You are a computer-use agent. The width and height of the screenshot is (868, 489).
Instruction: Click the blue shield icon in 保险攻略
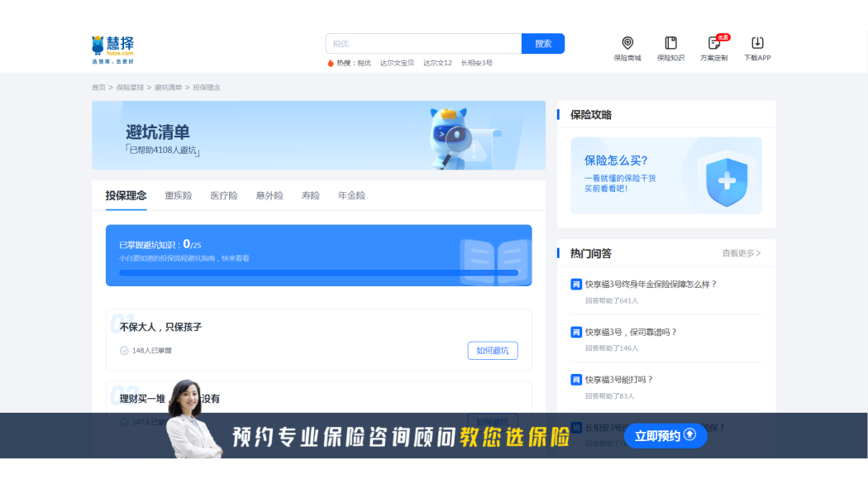pyautogui.click(x=727, y=182)
